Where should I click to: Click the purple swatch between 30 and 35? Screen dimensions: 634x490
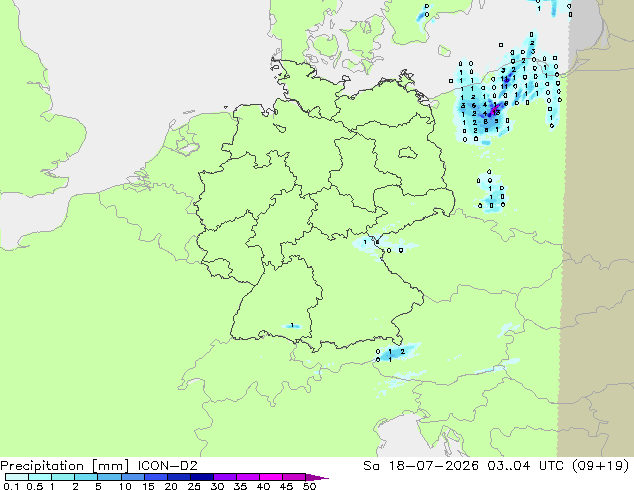pyautogui.click(x=224, y=477)
